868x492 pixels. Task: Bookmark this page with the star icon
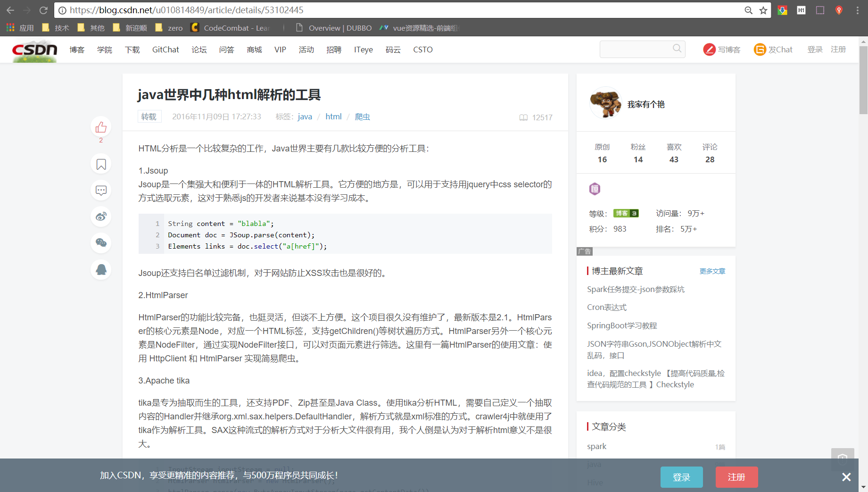tap(763, 10)
